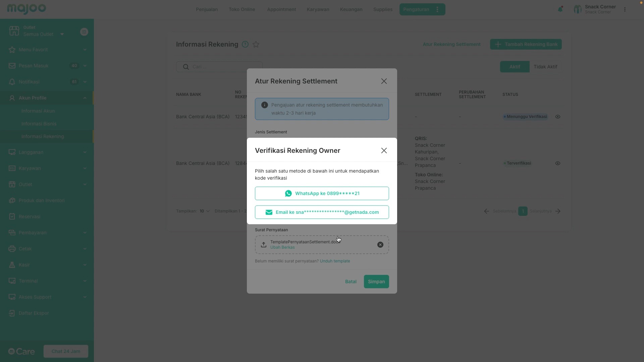
Task: Send verification code via WhatsApp
Action: pos(322,193)
